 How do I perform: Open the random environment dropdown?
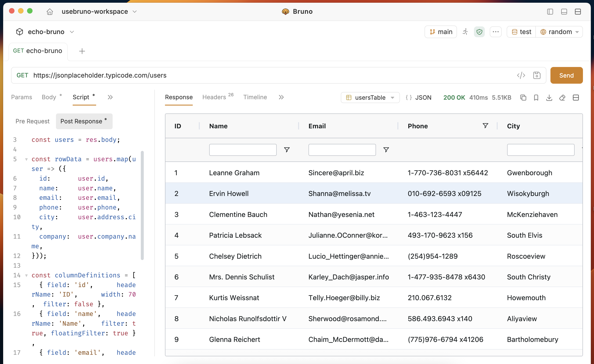point(559,32)
